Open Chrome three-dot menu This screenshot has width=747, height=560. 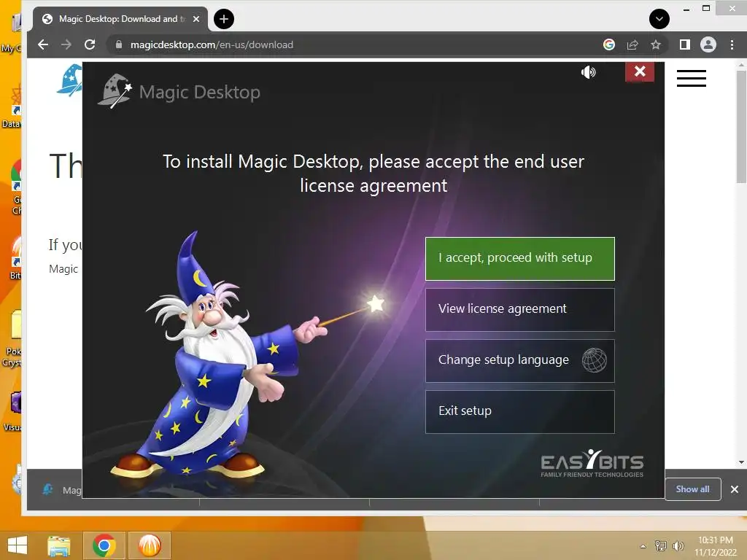[732, 44]
